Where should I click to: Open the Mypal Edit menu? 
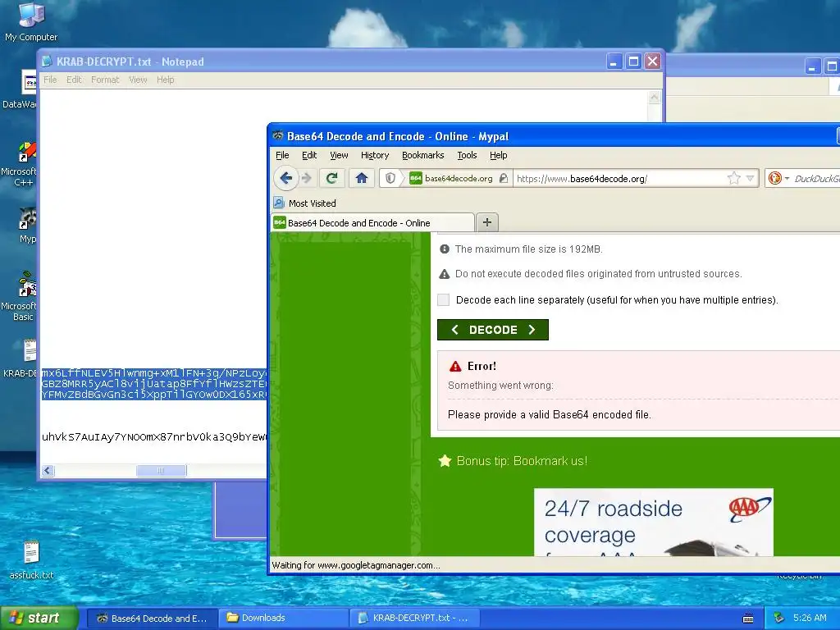309,155
